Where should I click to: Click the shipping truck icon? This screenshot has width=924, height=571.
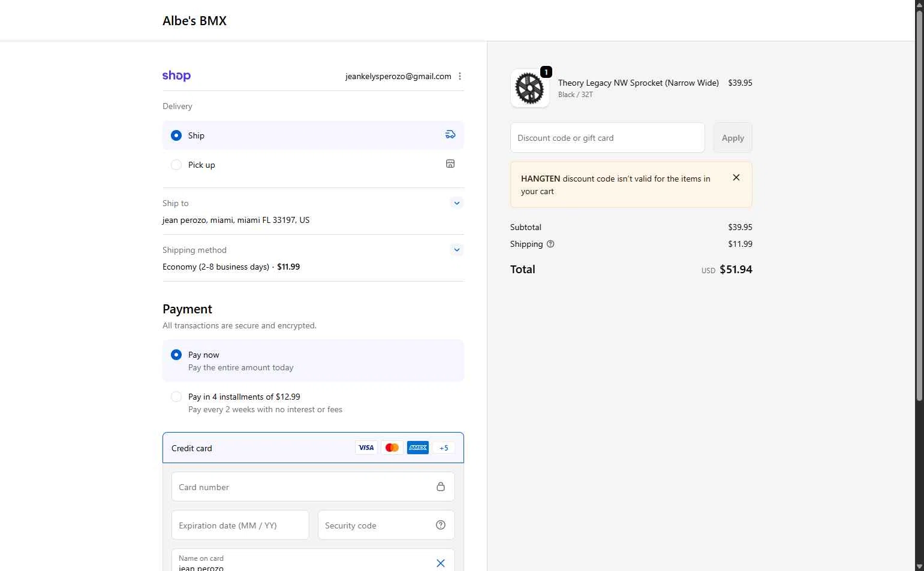pos(450,135)
